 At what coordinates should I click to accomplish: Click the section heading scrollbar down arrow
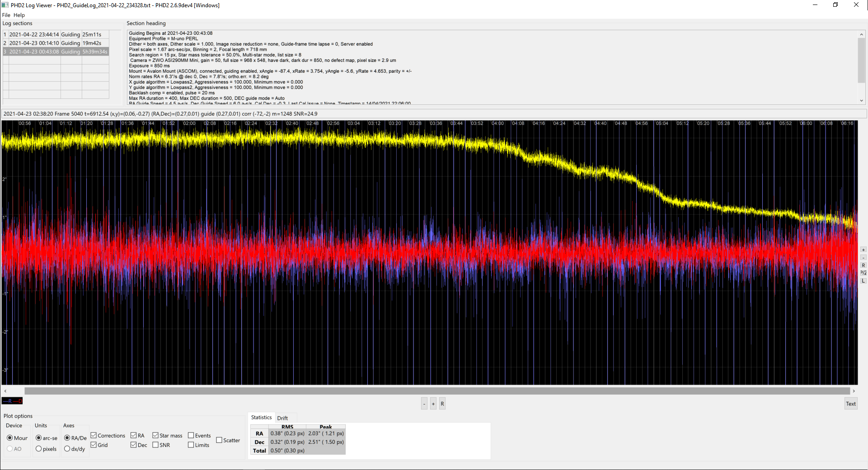(862, 101)
